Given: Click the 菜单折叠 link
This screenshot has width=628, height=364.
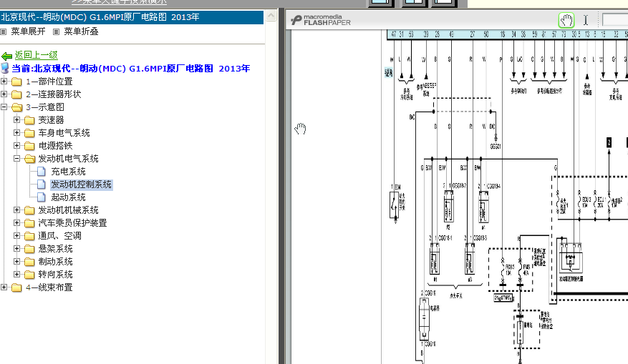Looking at the screenshot, I should coord(82,31).
